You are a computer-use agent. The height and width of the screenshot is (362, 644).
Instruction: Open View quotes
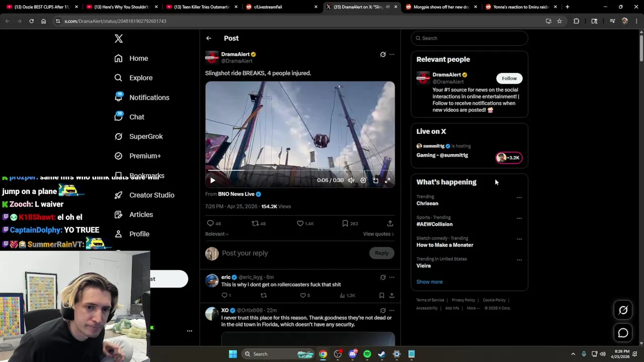[x=378, y=234]
